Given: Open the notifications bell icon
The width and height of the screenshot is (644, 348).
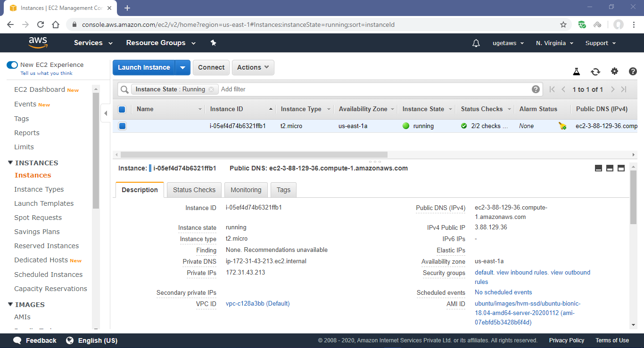Looking at the screenshot, I should point(476,43).
